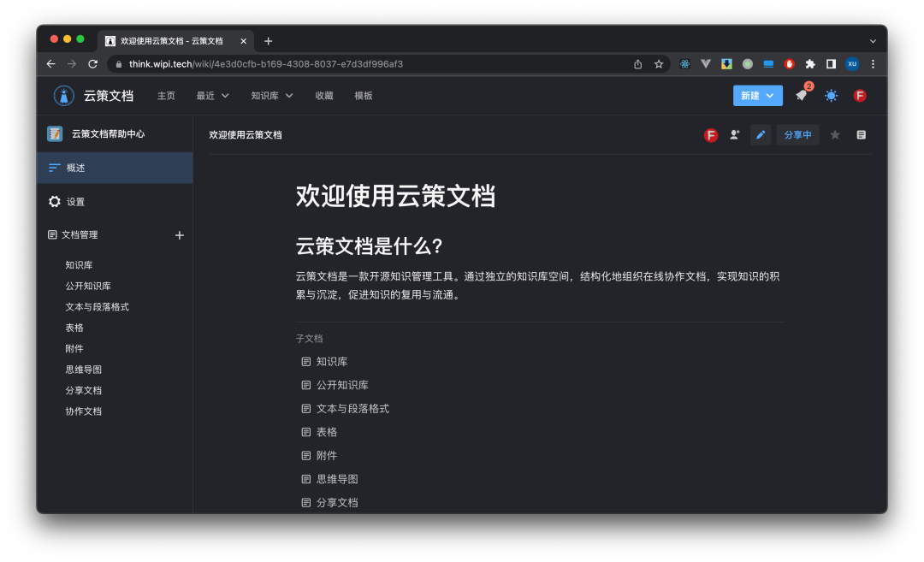Open the document outline icon at far right

click(x=861, y=135)
